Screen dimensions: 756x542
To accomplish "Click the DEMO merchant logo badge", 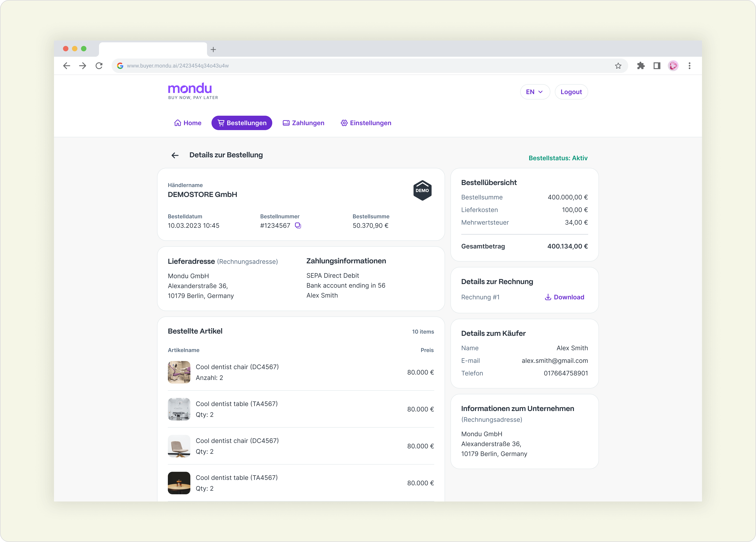I will point(422,190).
